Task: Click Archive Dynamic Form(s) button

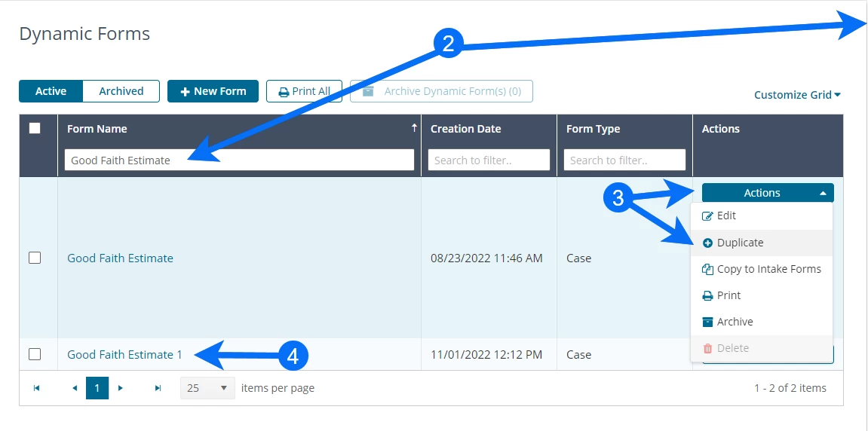Action: [442, 91]
